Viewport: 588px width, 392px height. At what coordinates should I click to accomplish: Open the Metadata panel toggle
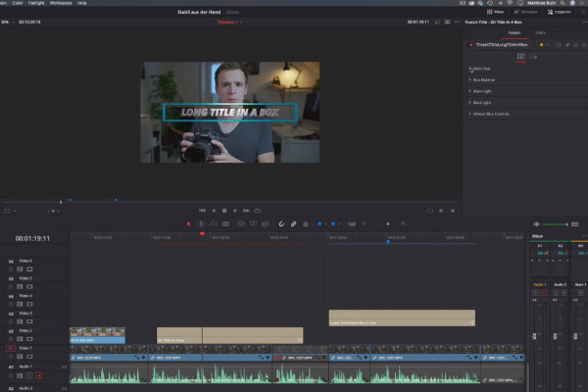pos(525,12)
